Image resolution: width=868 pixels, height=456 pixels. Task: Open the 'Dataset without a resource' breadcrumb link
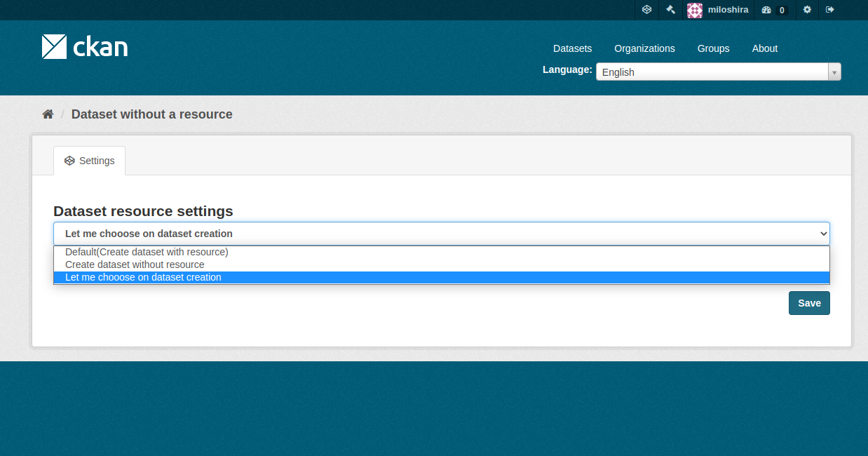click(x=151, y=114)
